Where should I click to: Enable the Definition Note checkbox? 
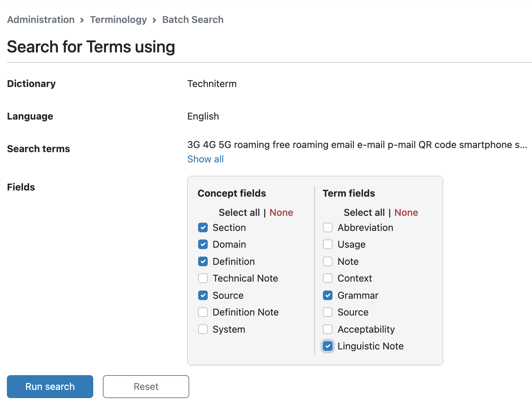tap(203, 312)
